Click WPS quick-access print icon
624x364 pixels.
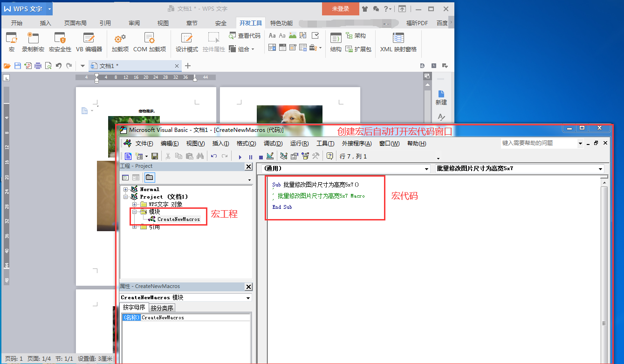tap(38, 66)
